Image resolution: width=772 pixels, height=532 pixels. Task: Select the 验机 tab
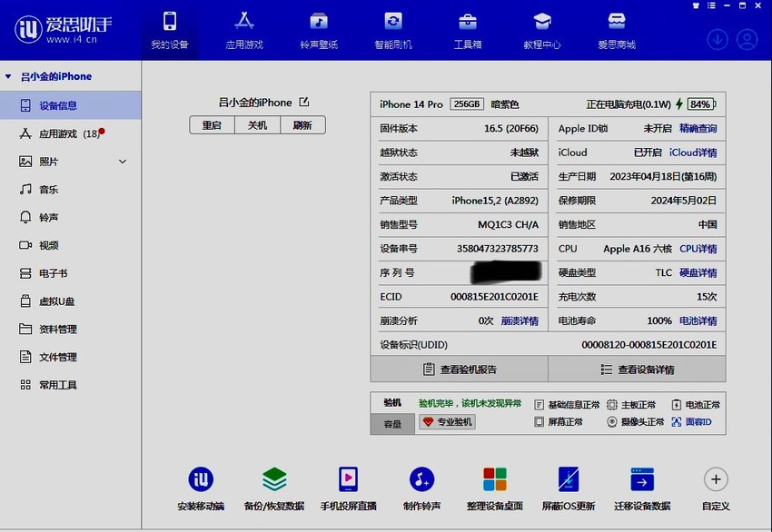click(x=392, y=403)
